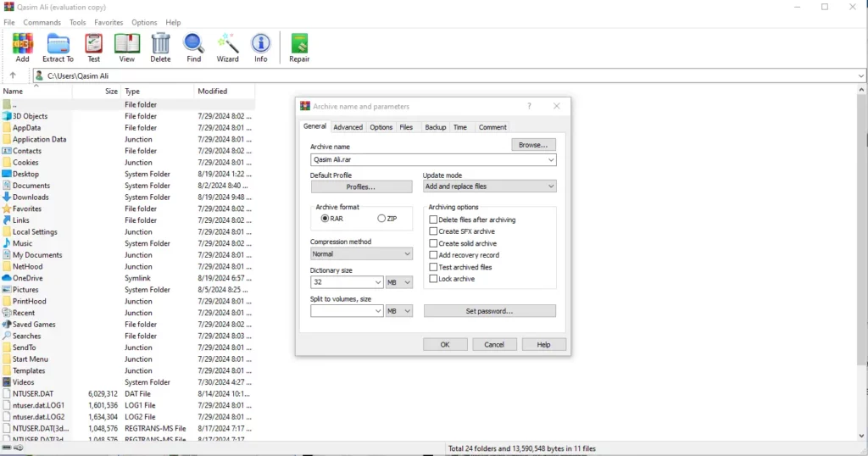
Task: Open the Dictionary size MB unit dropdown
Action: pyautogui.click(x=398, y=282)
